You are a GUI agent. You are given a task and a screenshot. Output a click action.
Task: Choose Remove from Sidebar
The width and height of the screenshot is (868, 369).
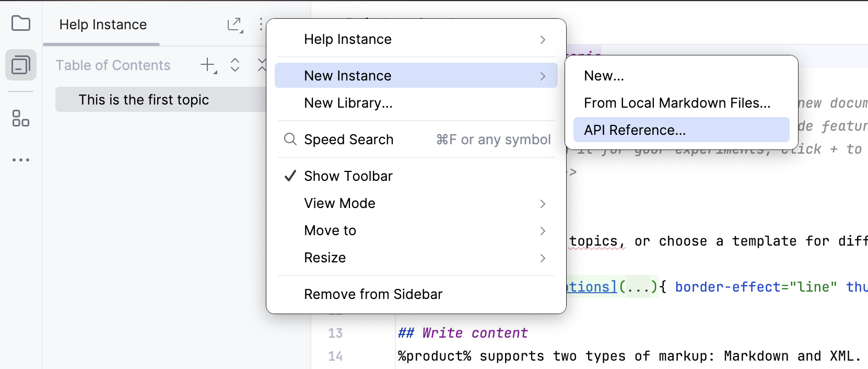tap(416, 294)
